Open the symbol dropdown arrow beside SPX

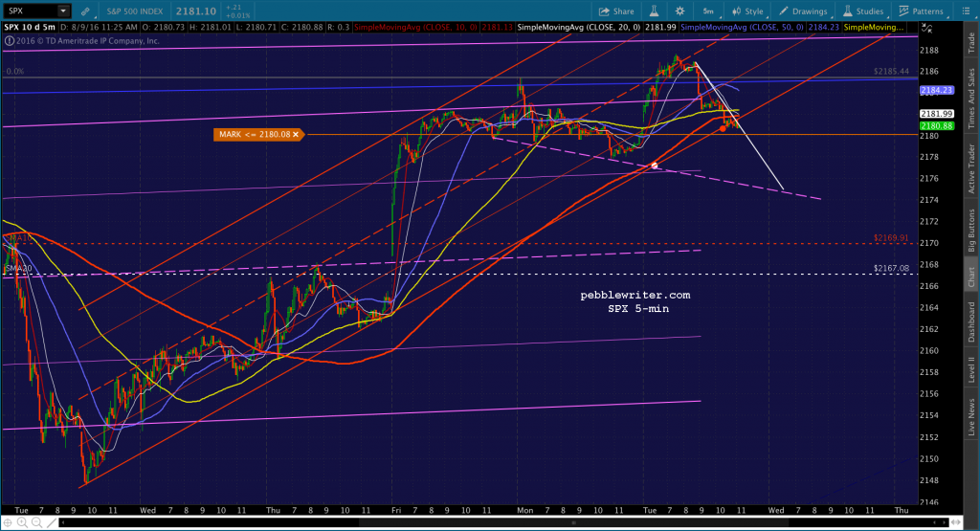[63, 11]
